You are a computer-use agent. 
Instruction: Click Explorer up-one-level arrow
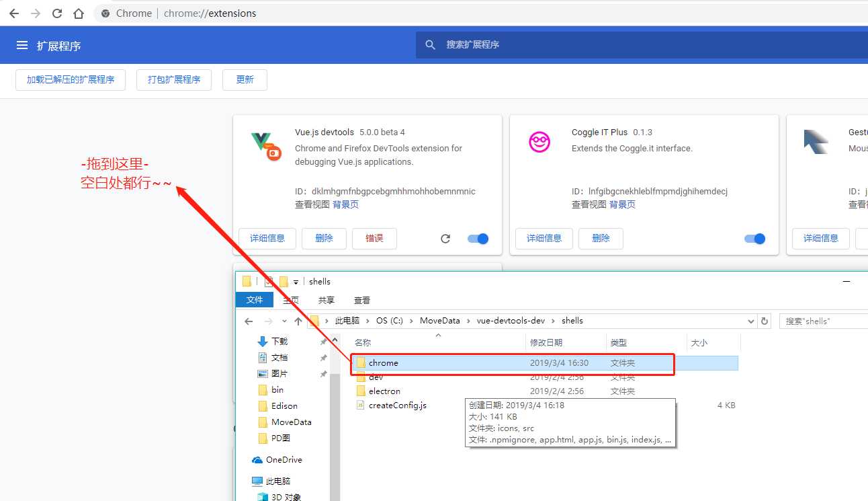click(x=298, y=321)
